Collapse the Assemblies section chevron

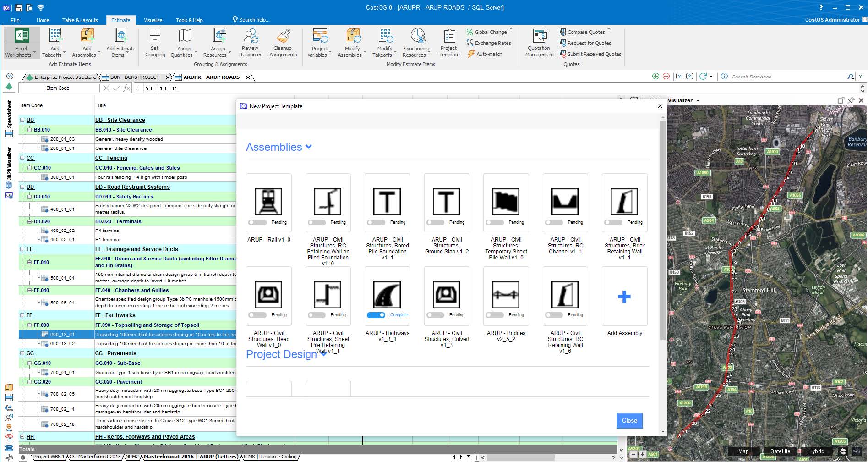coord(309,147)
